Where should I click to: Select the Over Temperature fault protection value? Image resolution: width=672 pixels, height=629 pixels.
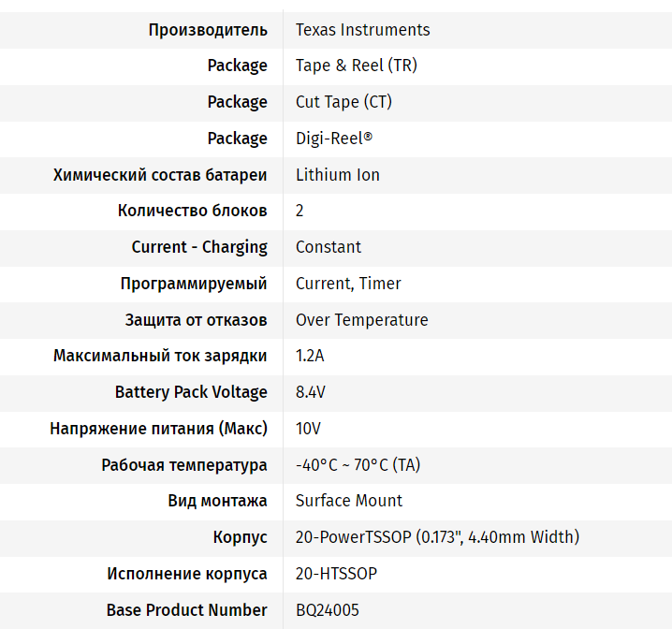coord(361,320)
